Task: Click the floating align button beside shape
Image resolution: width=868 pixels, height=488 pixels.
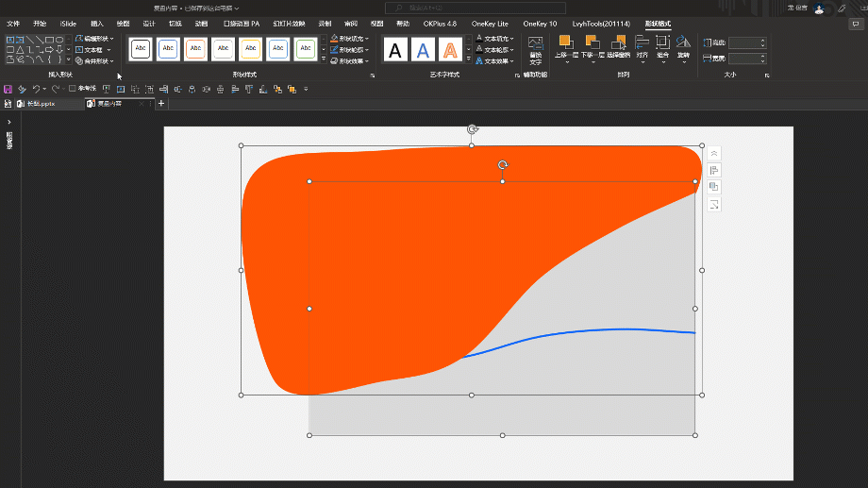Action: coord(714,170)
